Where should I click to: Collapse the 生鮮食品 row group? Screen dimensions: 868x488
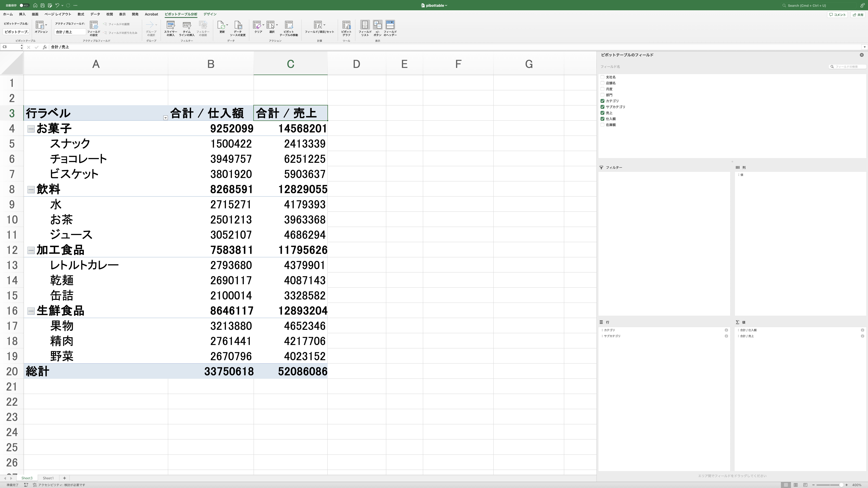tap(31, 311)
